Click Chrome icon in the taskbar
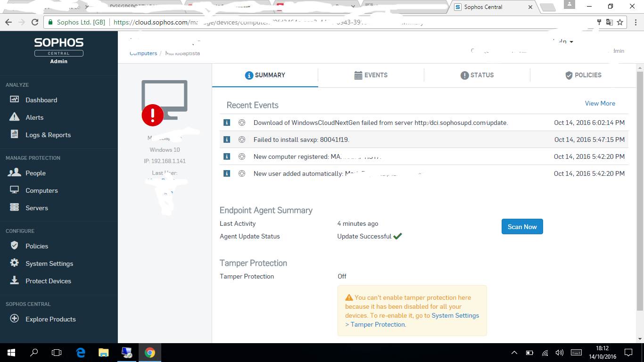 click(x=150, y=353)
